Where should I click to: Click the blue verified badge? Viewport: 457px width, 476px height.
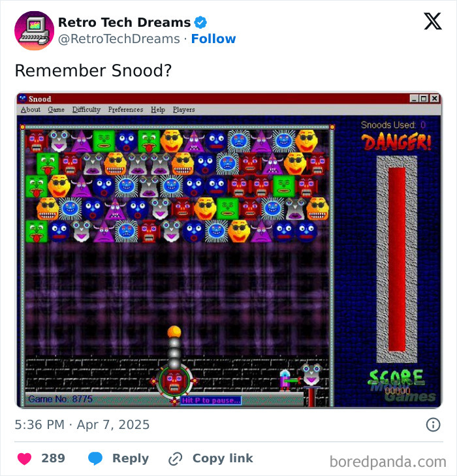tap(200, 22)
